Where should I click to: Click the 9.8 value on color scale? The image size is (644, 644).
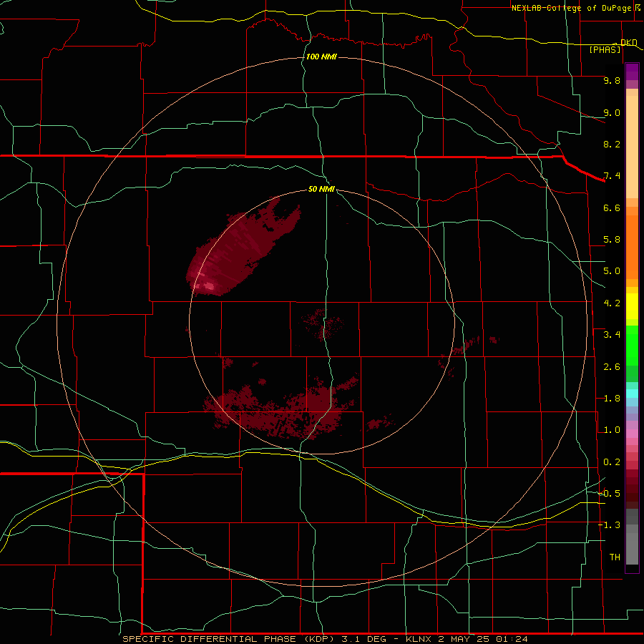(x=612, y=80)
